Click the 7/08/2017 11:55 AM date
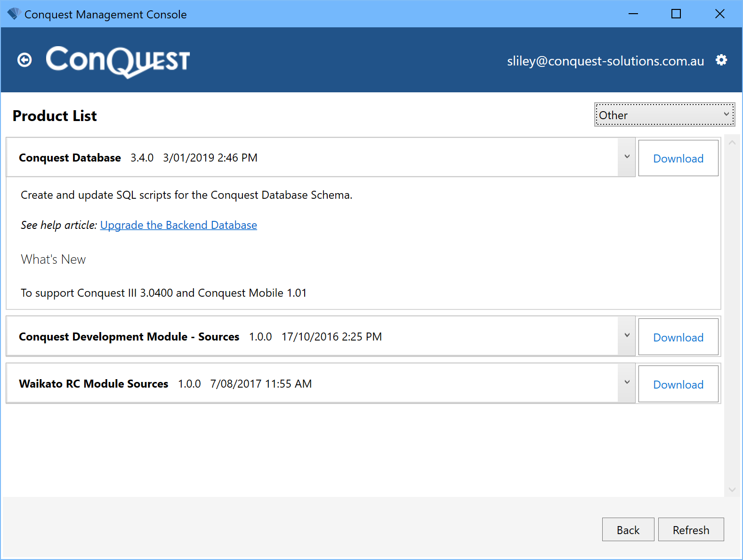Screen dimensions: 743x560 click(x=261, y=384)
